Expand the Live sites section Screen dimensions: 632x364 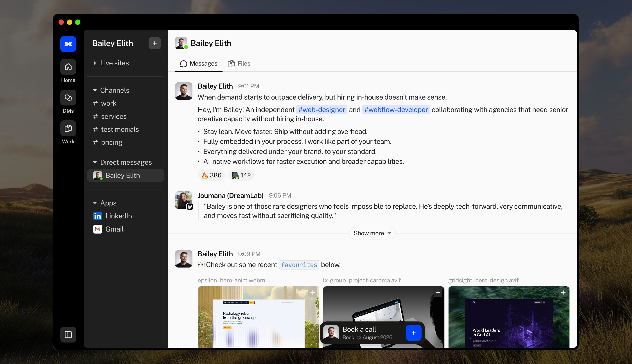click(x=111, y=63)
